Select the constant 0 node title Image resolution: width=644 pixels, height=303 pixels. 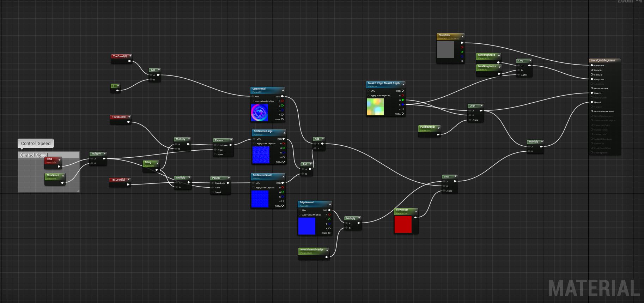click(x=114, y=86)
